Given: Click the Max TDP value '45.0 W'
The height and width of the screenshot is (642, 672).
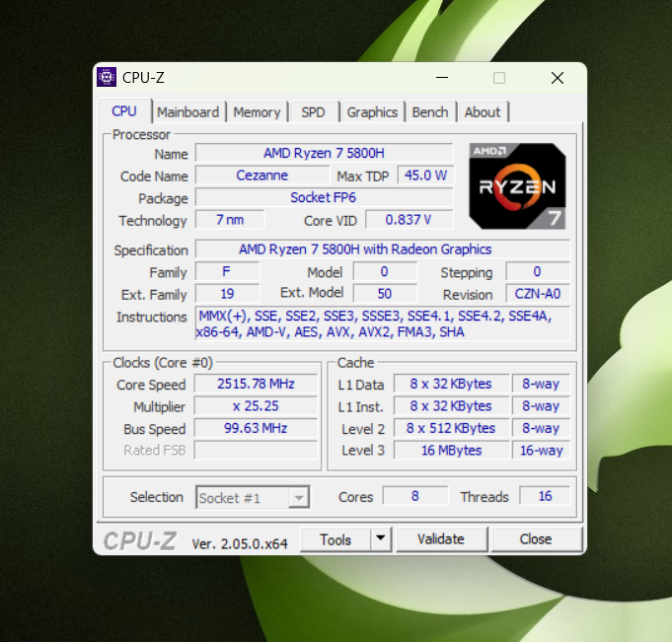Looking at the screenshot, I should pos(425,176).
